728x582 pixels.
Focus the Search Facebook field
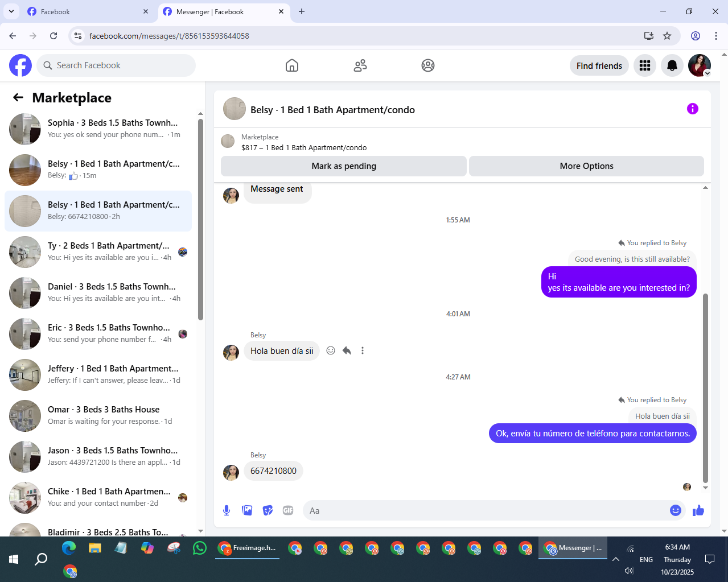tap(116, 65)
